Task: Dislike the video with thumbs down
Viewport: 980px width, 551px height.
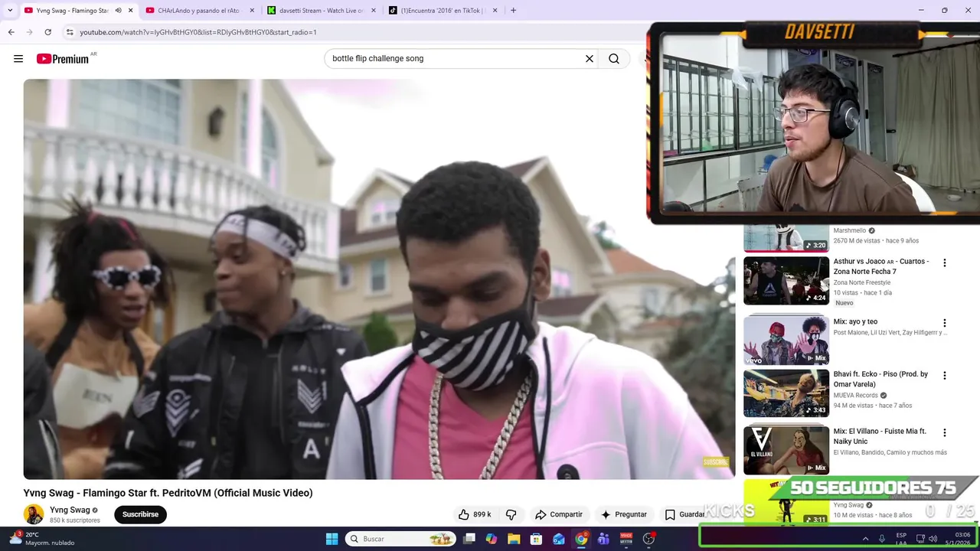Action: (511, 514)
